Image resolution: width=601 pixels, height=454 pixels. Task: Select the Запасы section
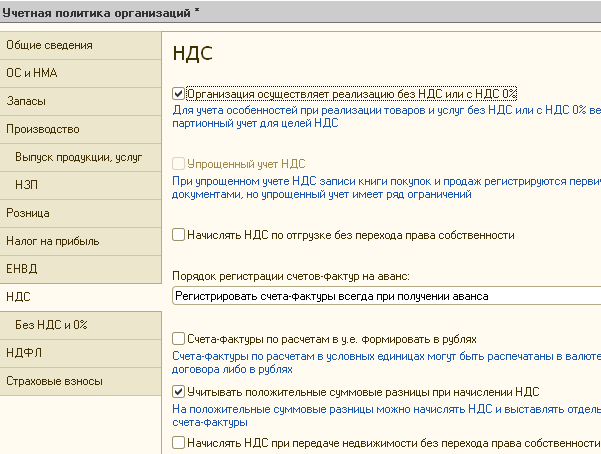(80, 101)
